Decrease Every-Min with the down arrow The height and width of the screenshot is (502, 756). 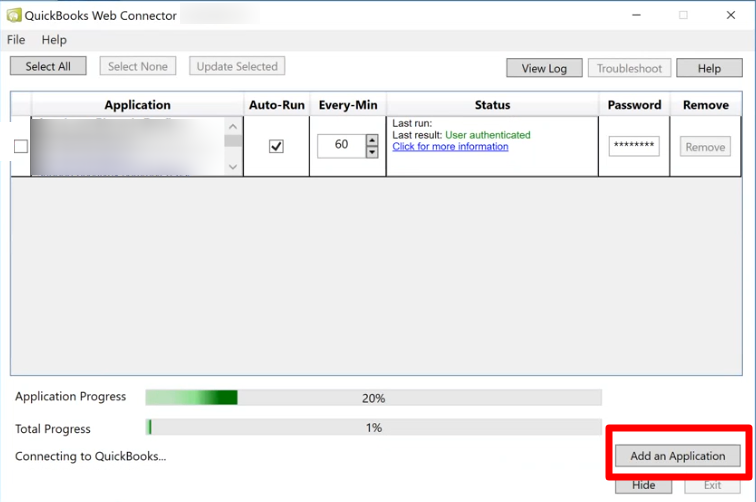[372, 152]
